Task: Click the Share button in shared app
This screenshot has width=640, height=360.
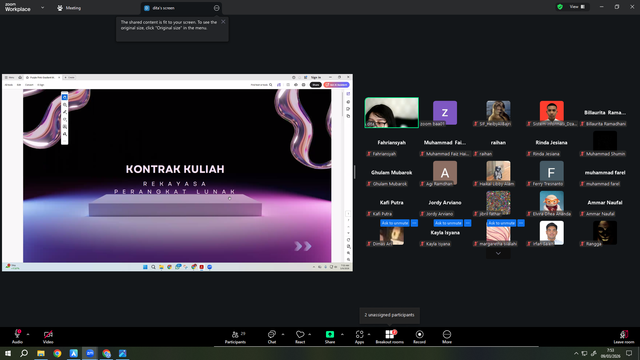Action: click(x=316, y=85)
